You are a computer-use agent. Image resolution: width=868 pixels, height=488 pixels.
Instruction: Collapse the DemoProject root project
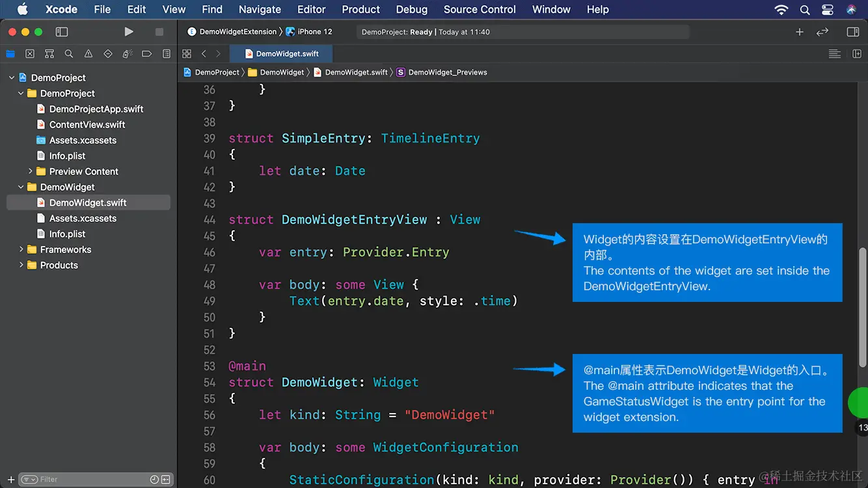(x=12, y=77)
